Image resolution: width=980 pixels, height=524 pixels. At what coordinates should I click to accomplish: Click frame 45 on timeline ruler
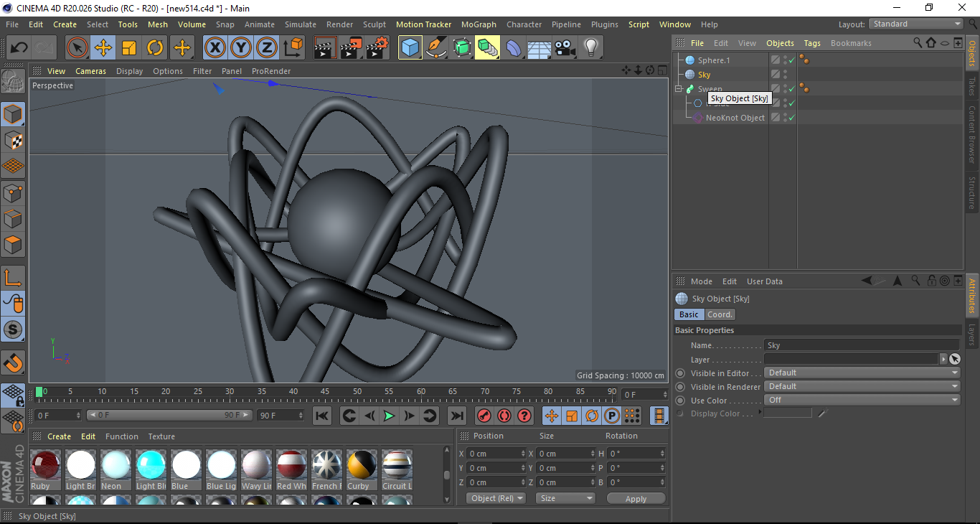325,392
